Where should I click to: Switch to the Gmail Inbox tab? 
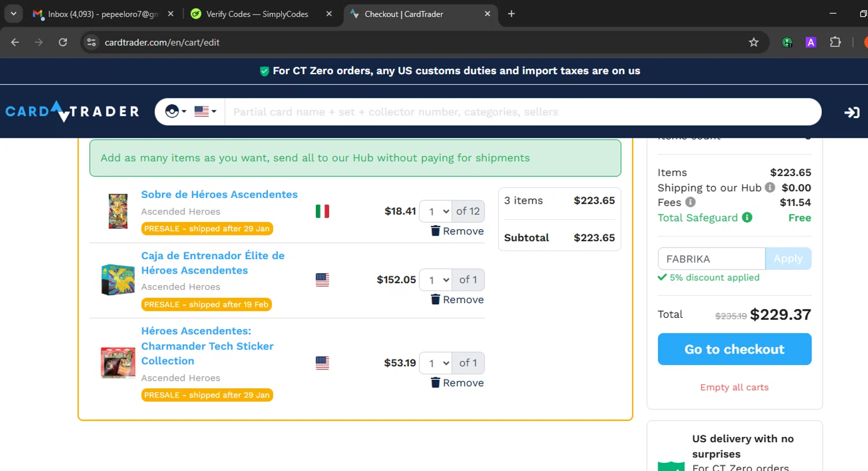103,14
